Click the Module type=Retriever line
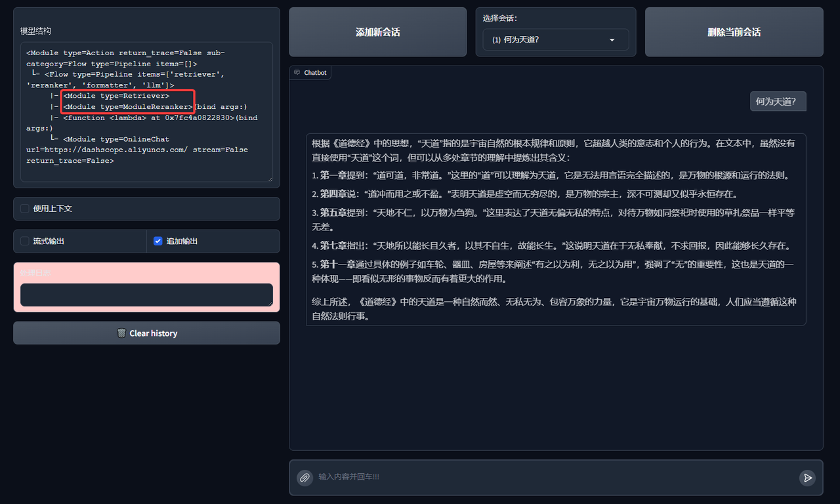The height and width of the screenshot is (504, 840). click(x=116, y=96)
